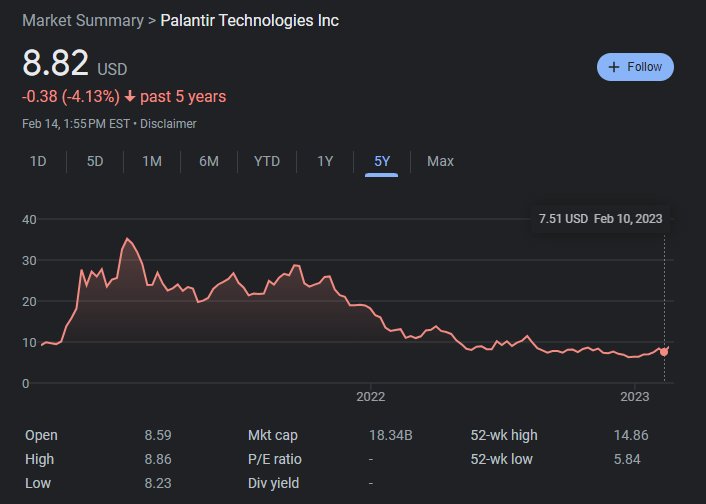The width and height of the screenshot is (706, 504).
Task: Click the Open value 8.59
Action: (158, 436)
